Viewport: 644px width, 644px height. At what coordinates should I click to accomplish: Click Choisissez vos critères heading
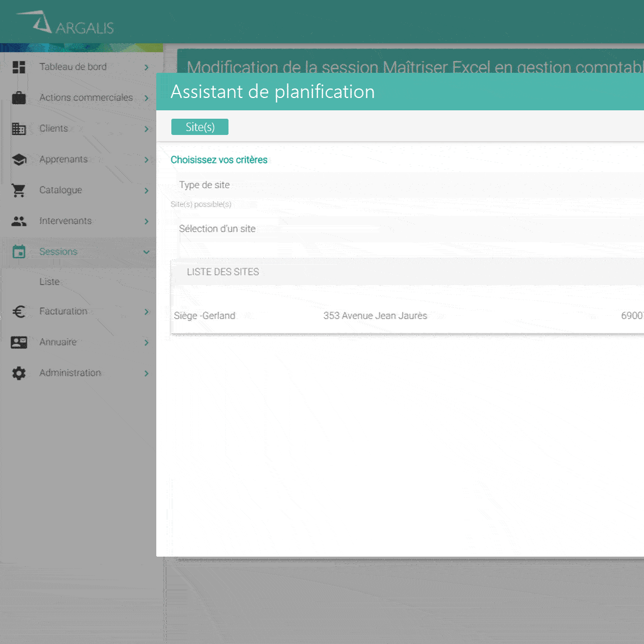pyautogui.click(x=219, y=160)
